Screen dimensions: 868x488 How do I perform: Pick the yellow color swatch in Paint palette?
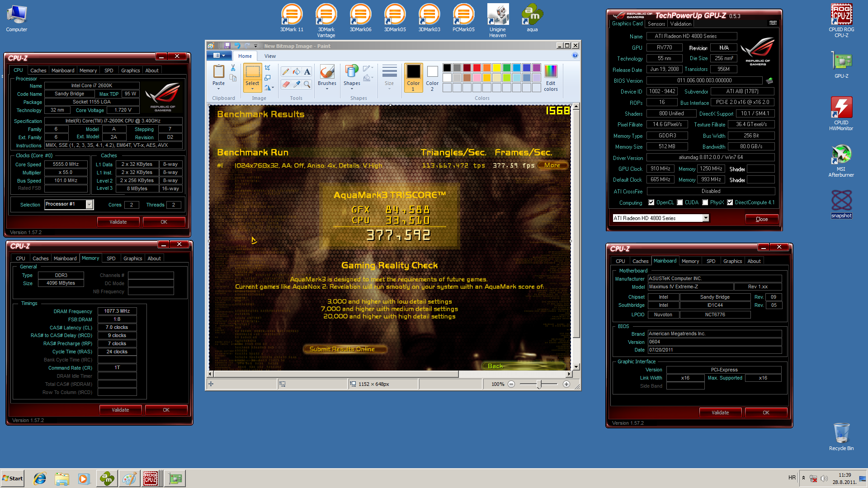(497, 68)
